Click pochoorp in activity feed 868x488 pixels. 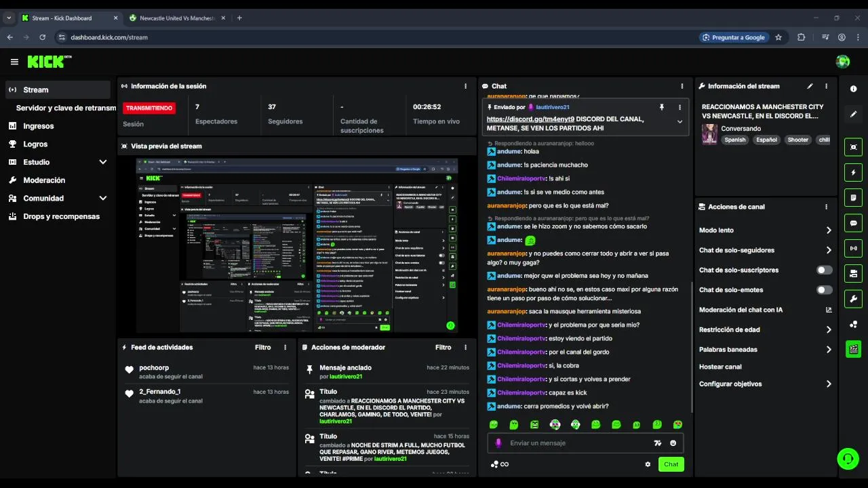[x=154, y=368]
